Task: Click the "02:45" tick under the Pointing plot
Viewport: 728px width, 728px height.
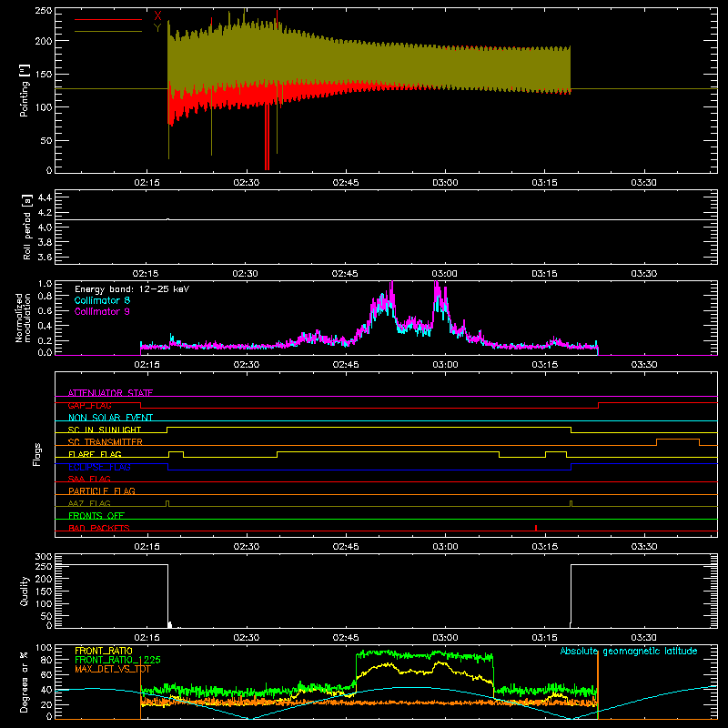Action: [x=346, y=183]
